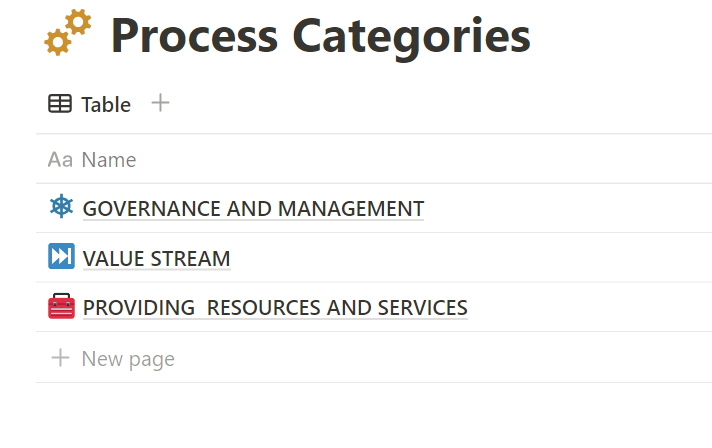The height and width of the screenshot is (448, 712).
Task: Select blank cell space right of GOVERNANCE AND MANAGEMENT
Action: click(570, 209)
